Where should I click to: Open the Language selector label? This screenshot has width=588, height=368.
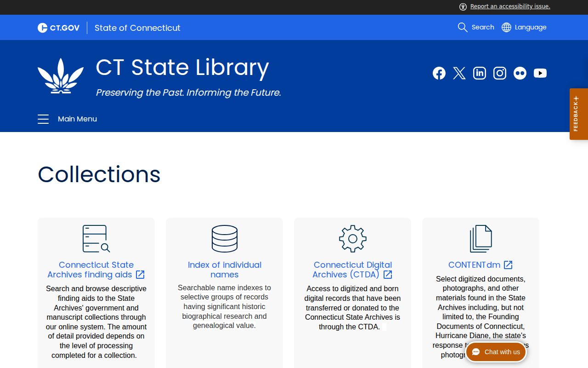pos(531,27)
